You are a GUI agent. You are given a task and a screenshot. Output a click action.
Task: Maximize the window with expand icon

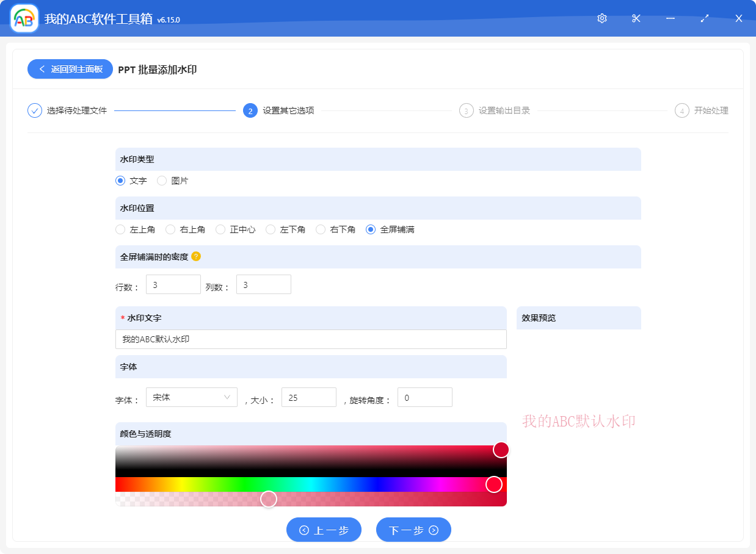pos(705,18)
